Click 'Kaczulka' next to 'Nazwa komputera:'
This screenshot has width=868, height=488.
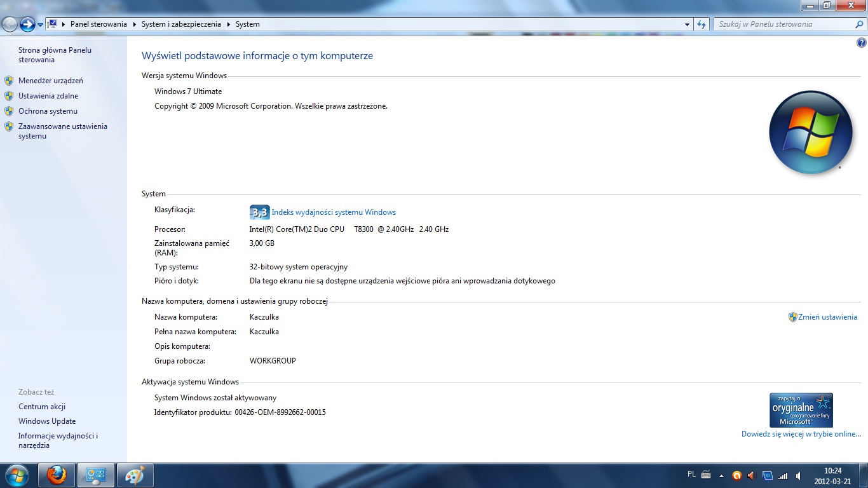coord(264,317)
